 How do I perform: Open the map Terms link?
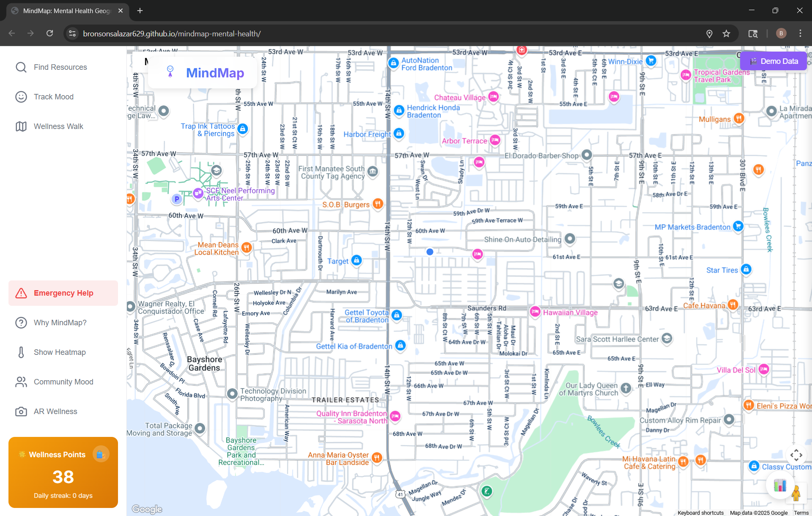pos(801,513)
